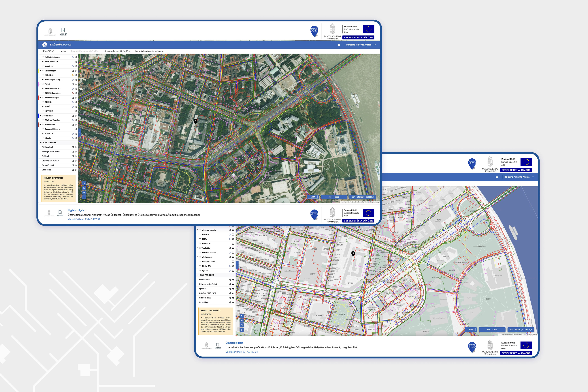The height and width of the screenshot is (392, 588).
Task: Open the mail envelope icon beside Békésiné Kirkovits Andrea
Action: point(339,45)
